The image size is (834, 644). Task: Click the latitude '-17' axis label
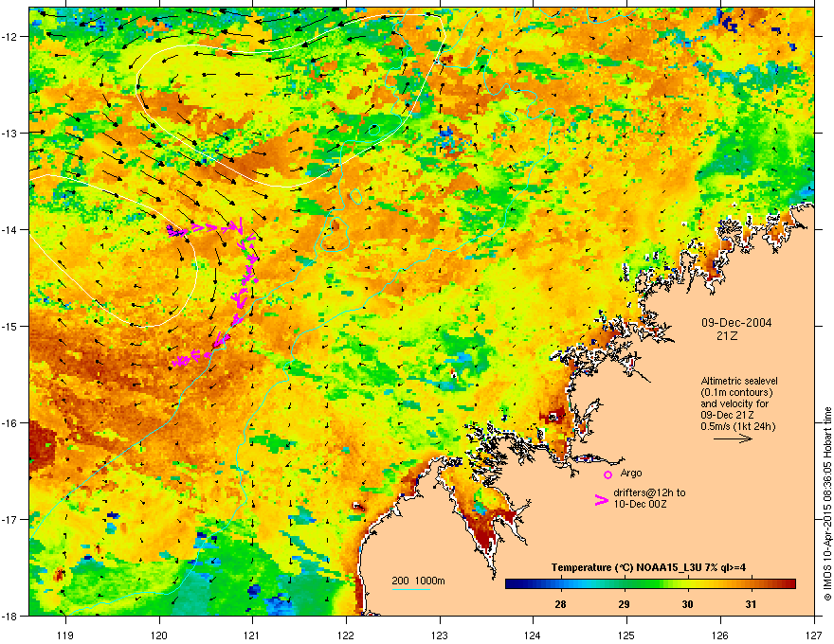10,519
